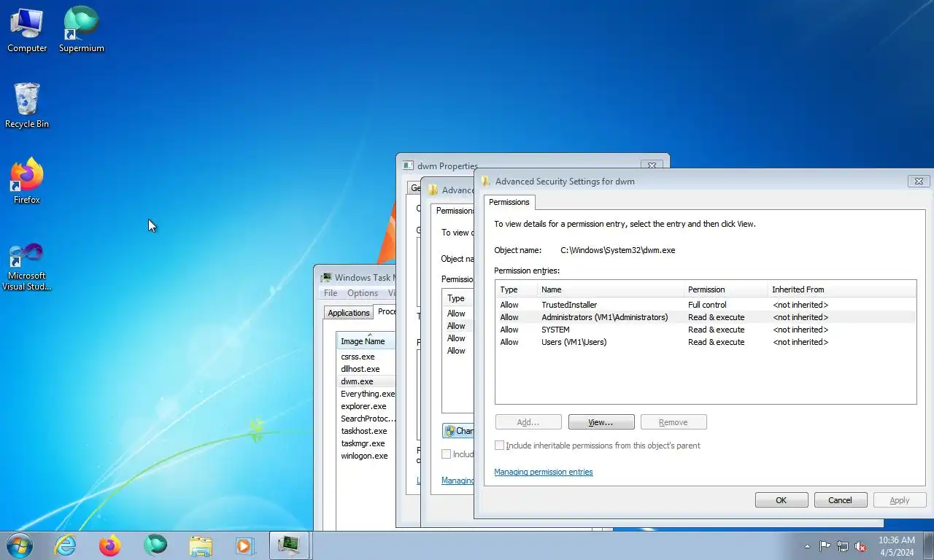
Task: Show hidden system tray icons
Action: (x=807, y=546)
